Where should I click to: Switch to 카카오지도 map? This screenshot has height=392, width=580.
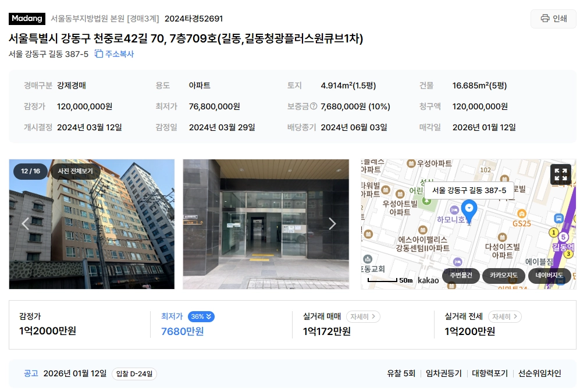503,276
